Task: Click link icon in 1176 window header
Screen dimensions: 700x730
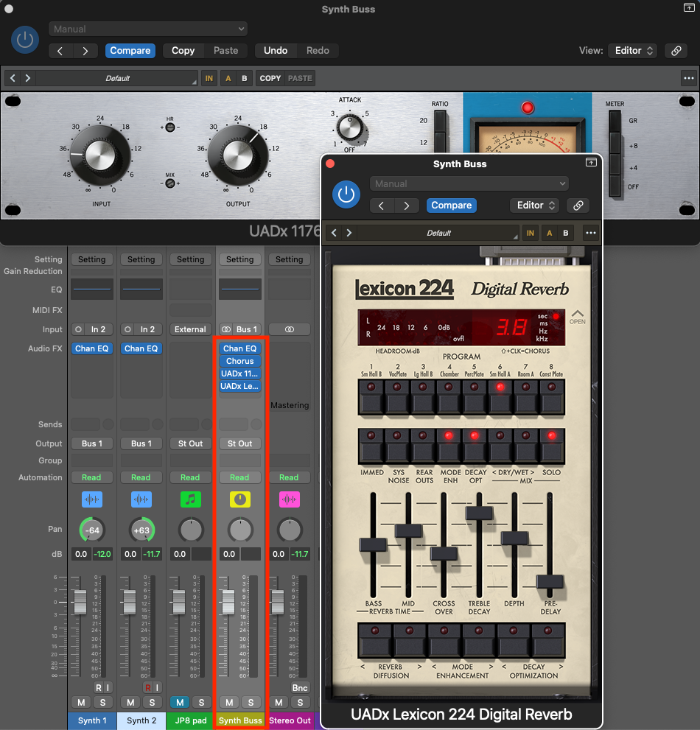Action: click(x=676, y=51)
